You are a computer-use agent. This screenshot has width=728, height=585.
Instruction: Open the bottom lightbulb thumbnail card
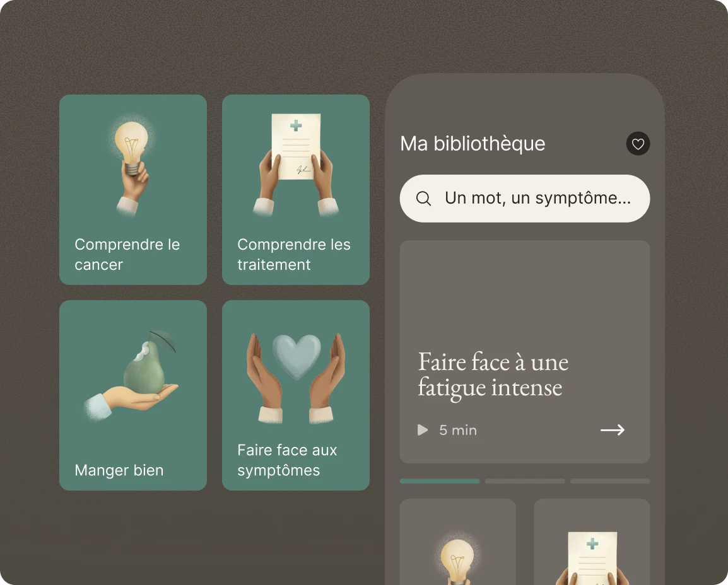pyautogui.click(x=458, y=542)
